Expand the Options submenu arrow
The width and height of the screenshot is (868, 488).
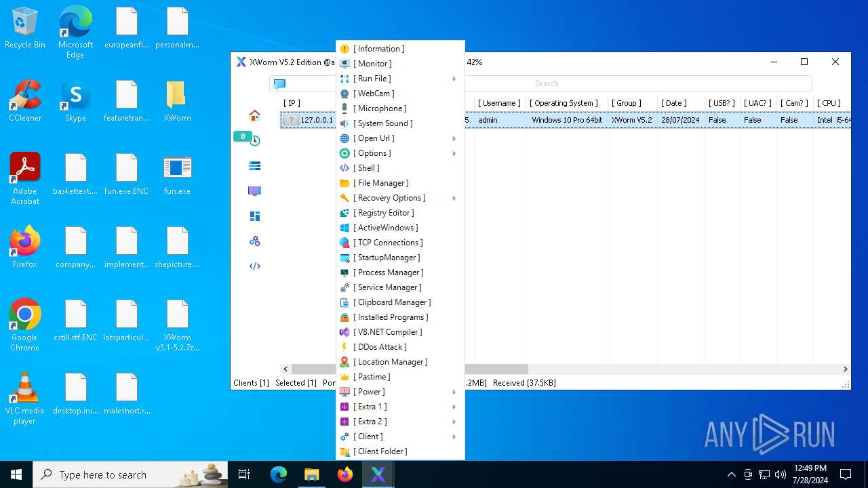click(454, 153)
